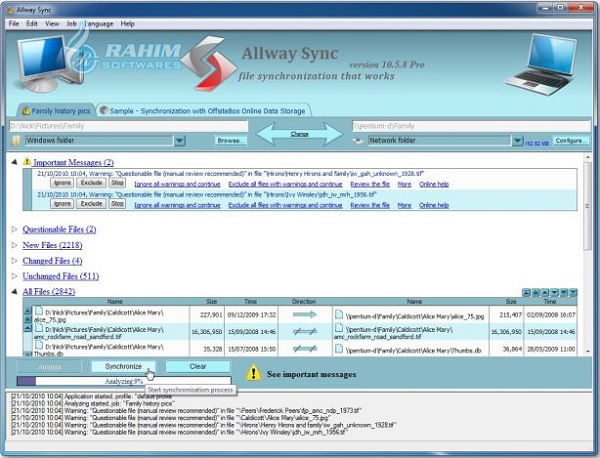Image resolution: width=600 pixels, height=458 pixels.
Task: Click the crossed direction arrow for amc_rockfarm_road_sandford.tif
Action: point(305,331)
